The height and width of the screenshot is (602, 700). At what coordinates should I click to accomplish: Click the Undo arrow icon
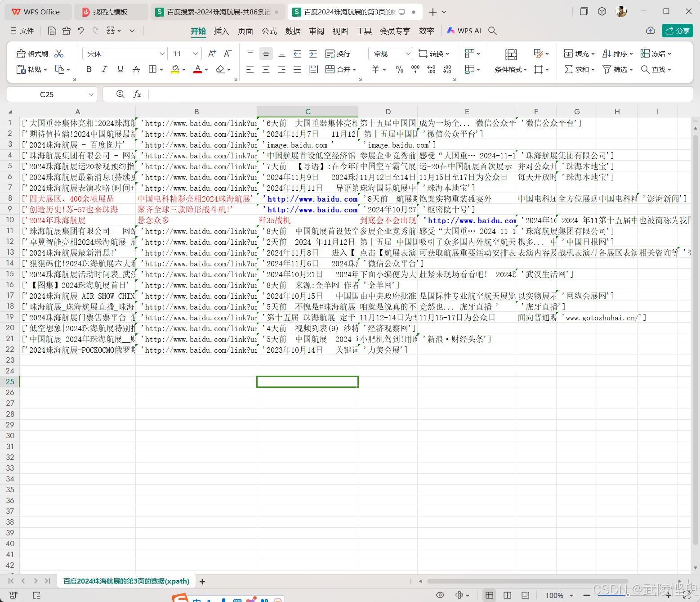coord(81,31)
